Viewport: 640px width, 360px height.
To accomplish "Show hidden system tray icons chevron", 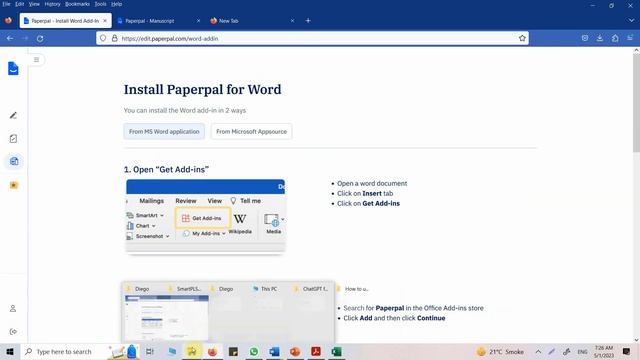I will tap(538, 351).
